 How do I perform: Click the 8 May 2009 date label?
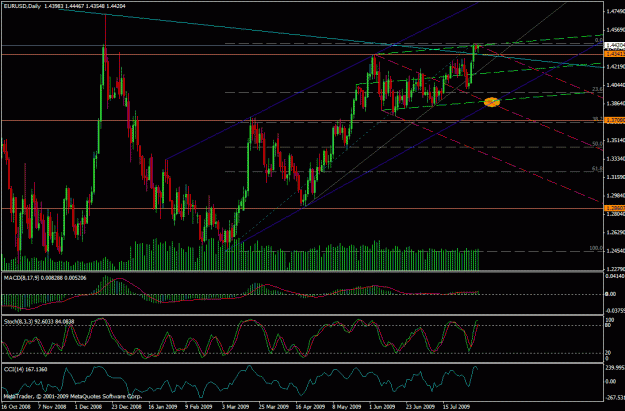point(346,407)
